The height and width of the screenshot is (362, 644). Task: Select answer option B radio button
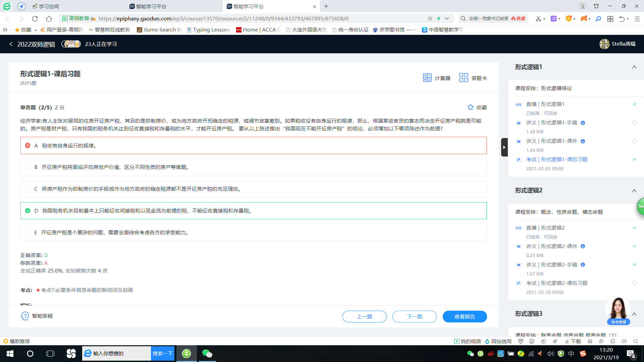[28, 167]
